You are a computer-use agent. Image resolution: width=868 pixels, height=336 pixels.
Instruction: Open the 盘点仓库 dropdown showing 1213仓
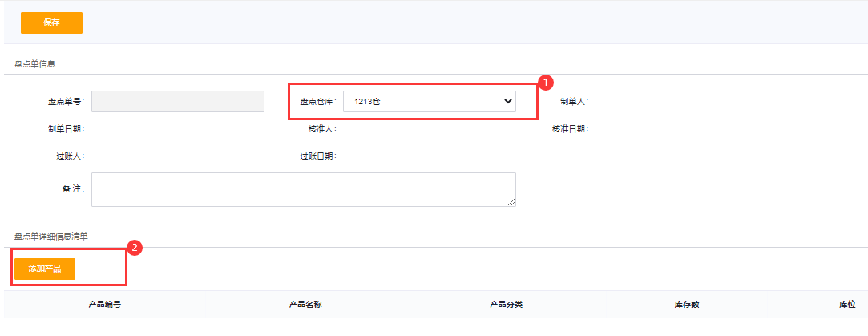(x=430, y=101)
